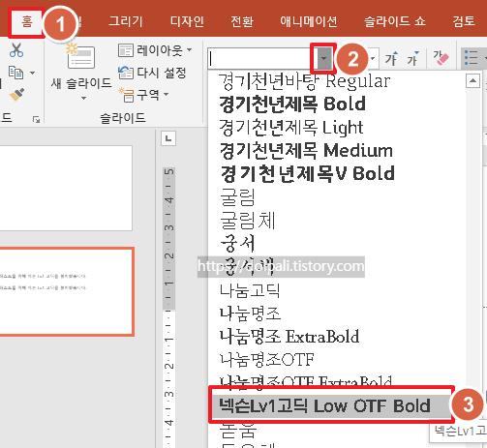The height and width of the screenshot is (448, 487).
Task: Open the 홈 (Home) ribbon tab
Action: [x=26, y=22]
